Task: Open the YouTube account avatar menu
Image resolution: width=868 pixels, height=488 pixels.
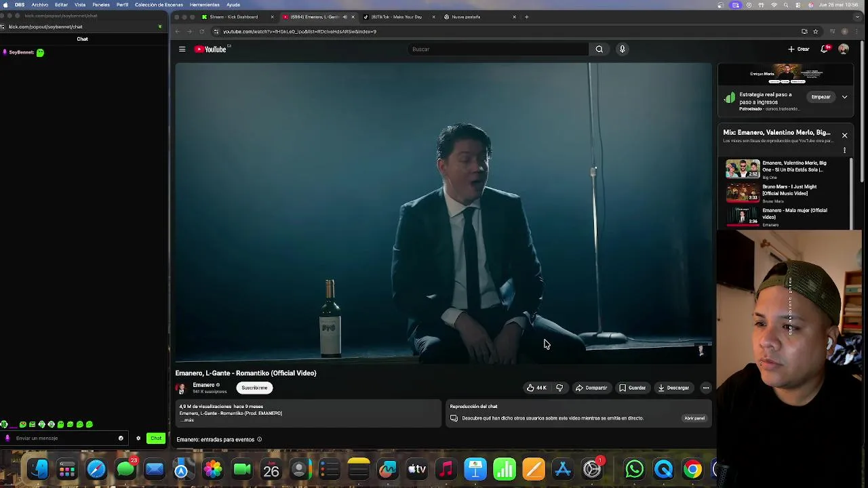Action: (x=843, y=49)
